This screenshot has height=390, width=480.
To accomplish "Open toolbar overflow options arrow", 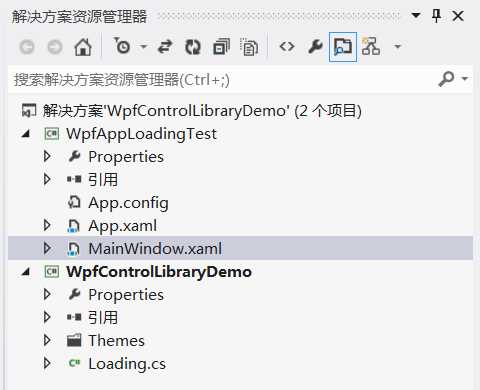I will point(397,46).
